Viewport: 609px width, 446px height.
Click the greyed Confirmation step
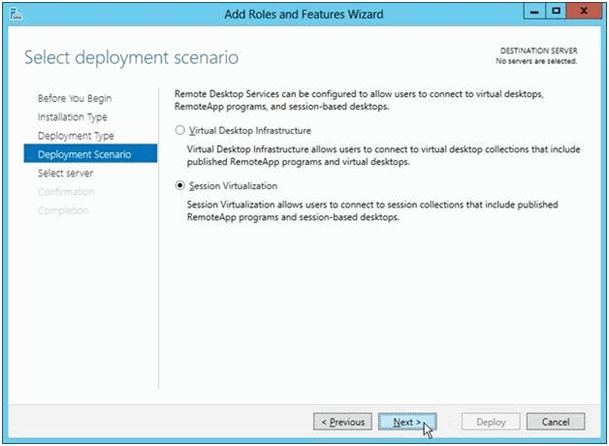(66, 192)
